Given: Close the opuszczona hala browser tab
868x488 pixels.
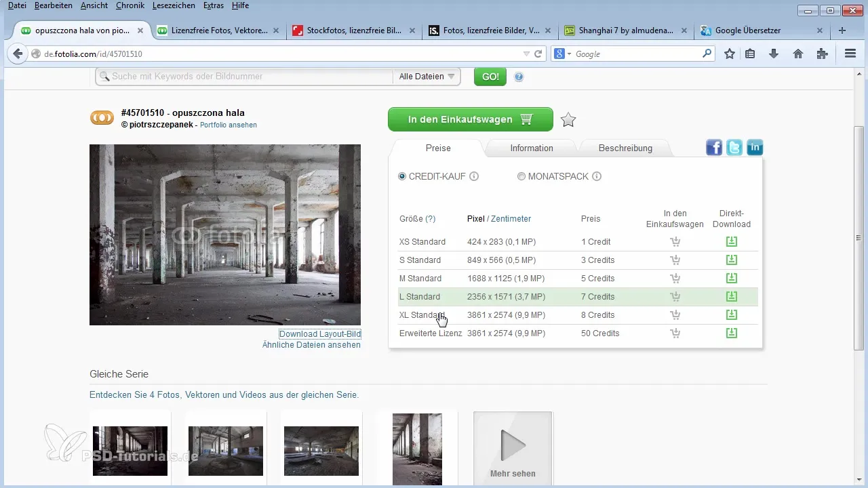Looking at the screenshot, I should coord(140,30).
